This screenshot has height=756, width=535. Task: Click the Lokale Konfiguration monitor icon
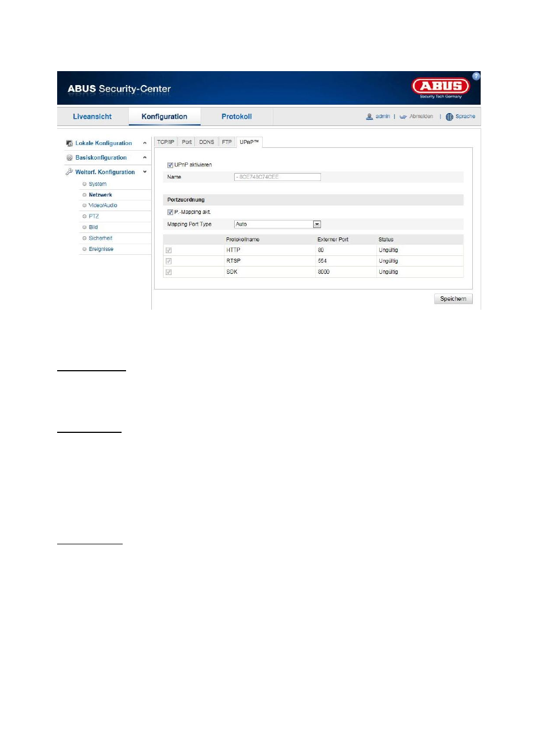tap(69, 143)
